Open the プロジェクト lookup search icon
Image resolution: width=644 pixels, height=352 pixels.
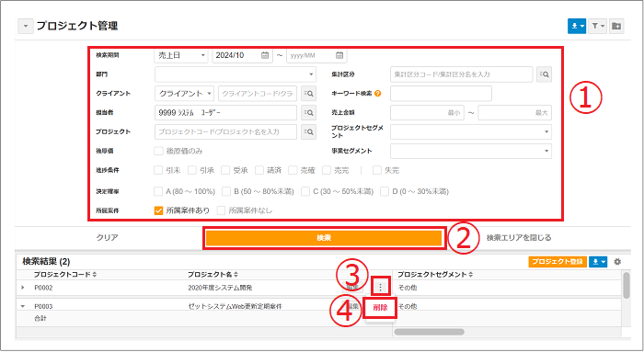[x=308, y=131]
